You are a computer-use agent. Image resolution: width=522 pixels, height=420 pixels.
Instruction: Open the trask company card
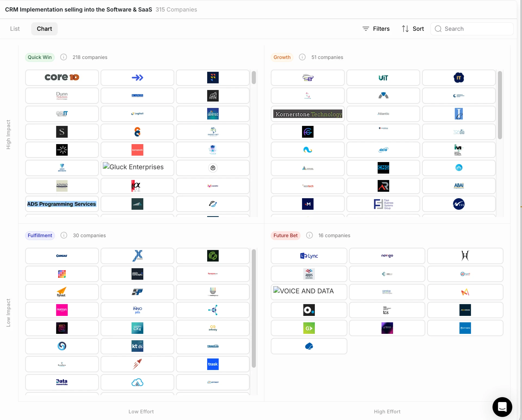[x=213, y=364]
